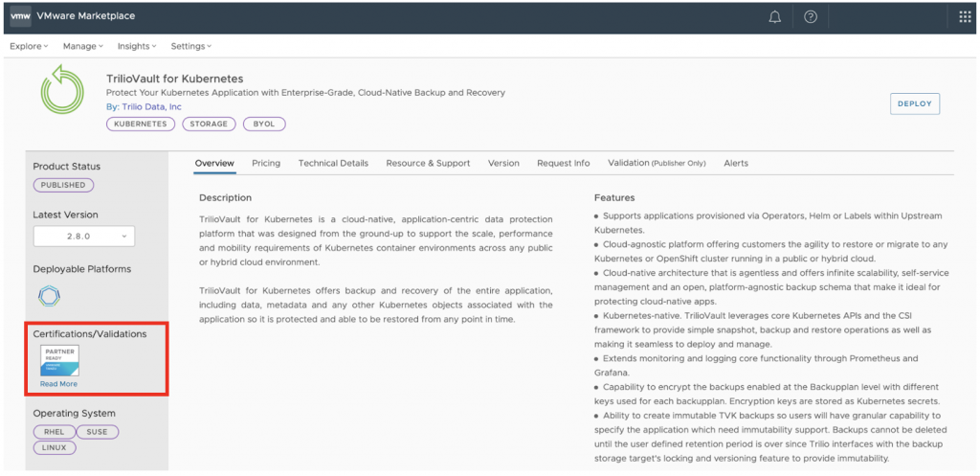Expand the Settings menu
The image size is (980, 476).
click(191, 46)
